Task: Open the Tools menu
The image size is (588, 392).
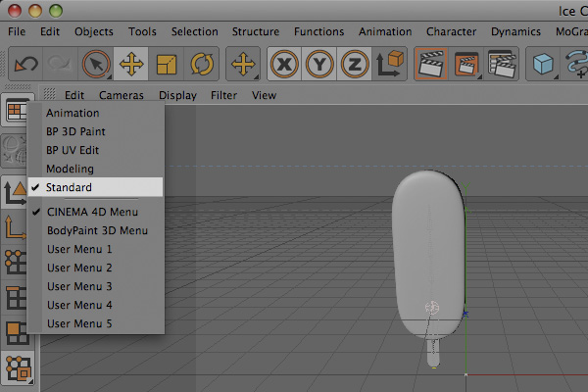Action: click(x=142, y=31)
